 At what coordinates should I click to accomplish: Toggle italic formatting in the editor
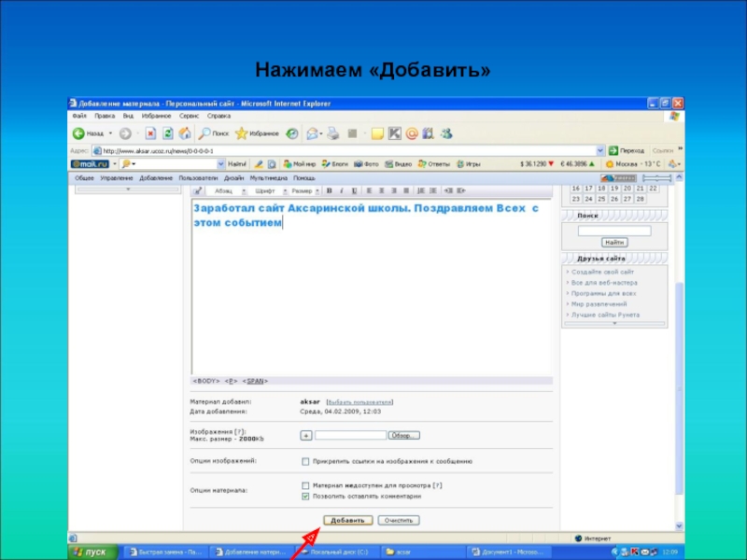[341, 192]
